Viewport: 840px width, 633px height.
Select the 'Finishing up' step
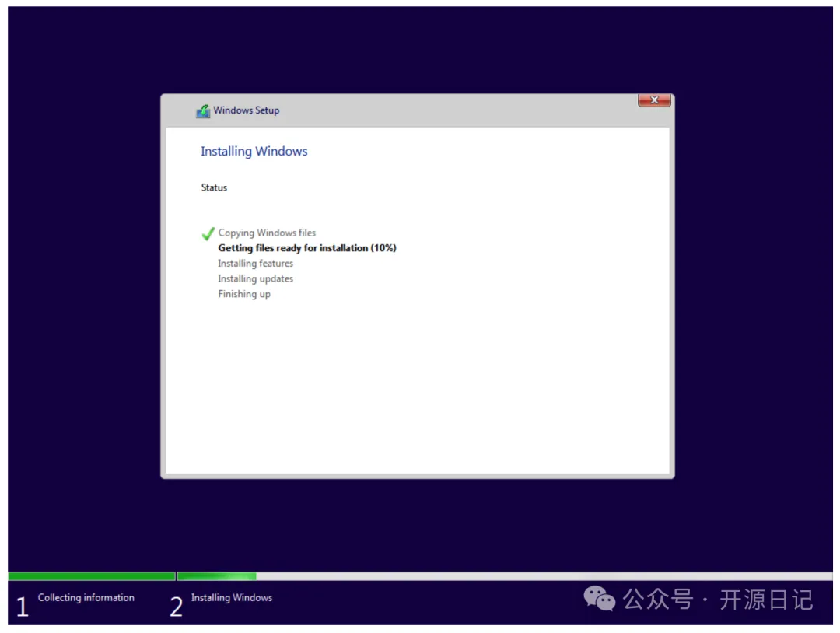click(x=244, y=294)
